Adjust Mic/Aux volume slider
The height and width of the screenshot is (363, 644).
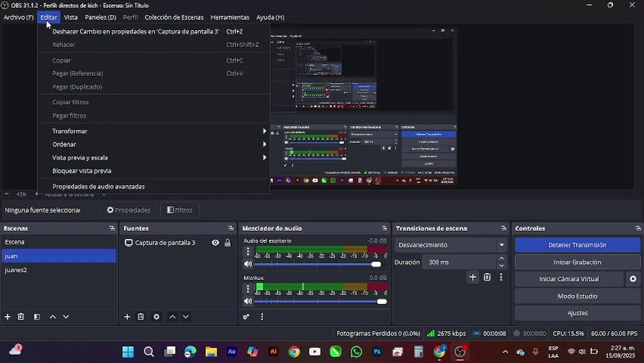381,301
